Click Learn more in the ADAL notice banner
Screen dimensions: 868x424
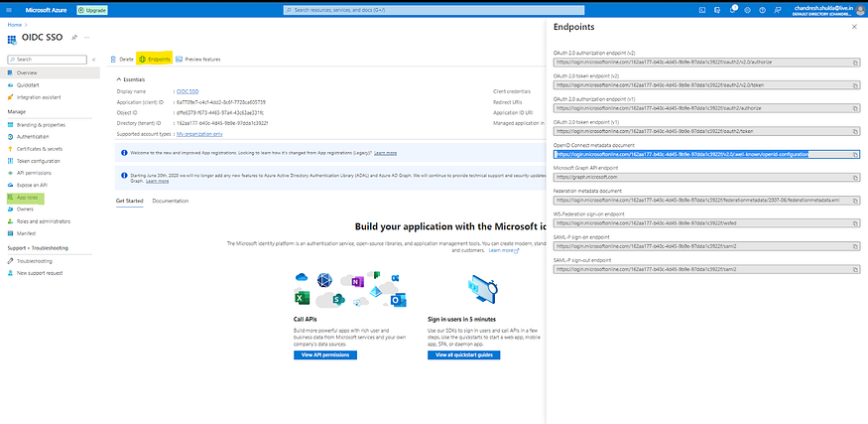click(157, 182)
